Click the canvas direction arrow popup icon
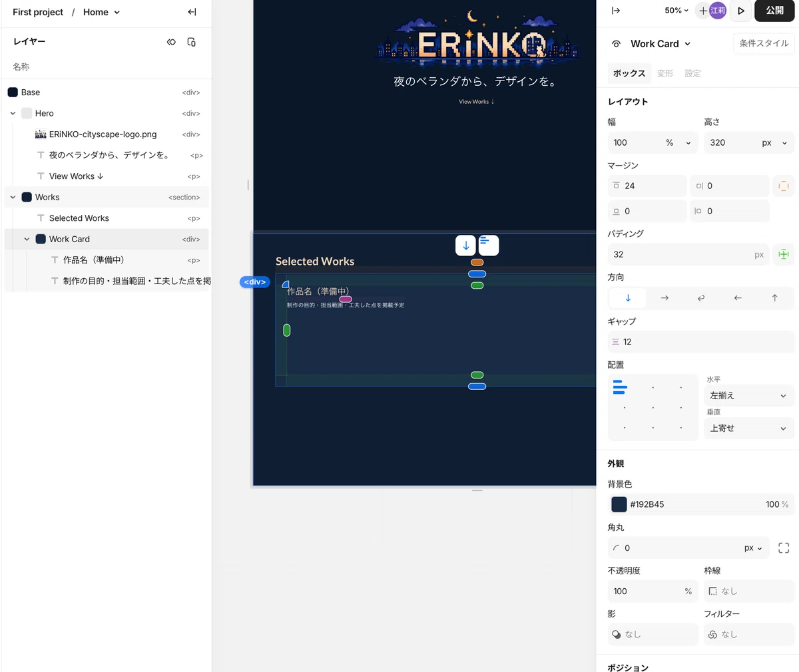The height and width of the screenshot is (672, 799). (x=465, y=246)
